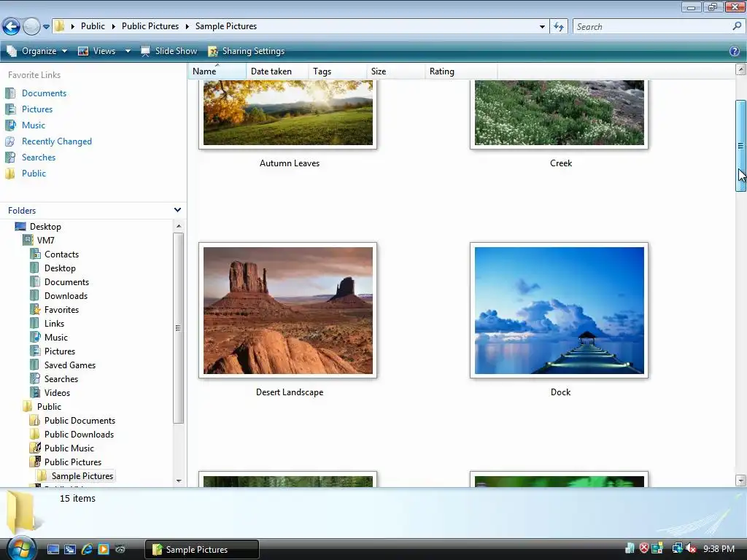Launch Internet Explorer from Quick Launch
This screenshot has width=747, height=560.
(87, 550)
